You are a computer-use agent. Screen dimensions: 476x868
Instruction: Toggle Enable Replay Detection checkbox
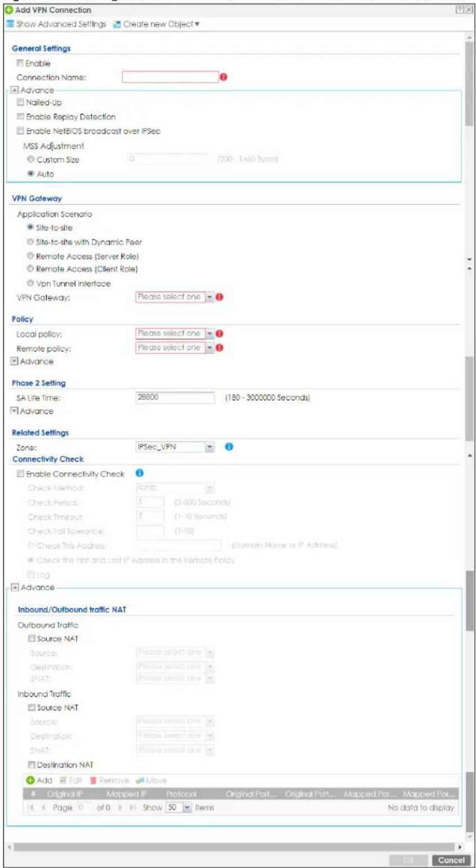click(20, 117)
